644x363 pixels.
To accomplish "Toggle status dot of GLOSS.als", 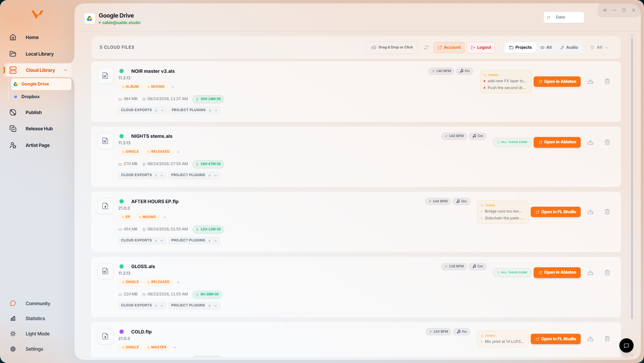I will click(x=121, y=266).
